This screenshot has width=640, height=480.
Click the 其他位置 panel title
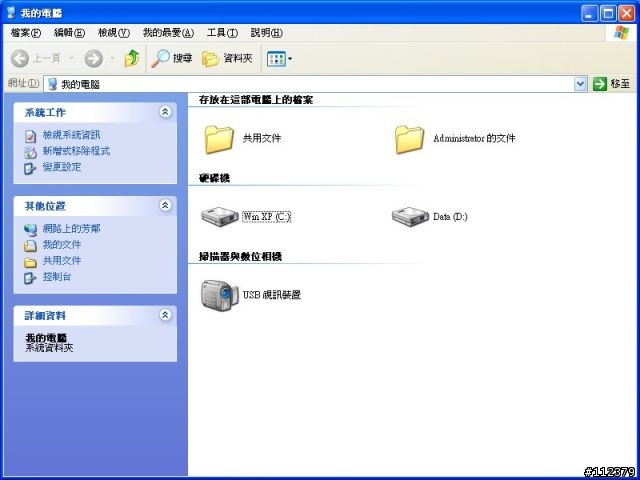[x=45, y=206]
